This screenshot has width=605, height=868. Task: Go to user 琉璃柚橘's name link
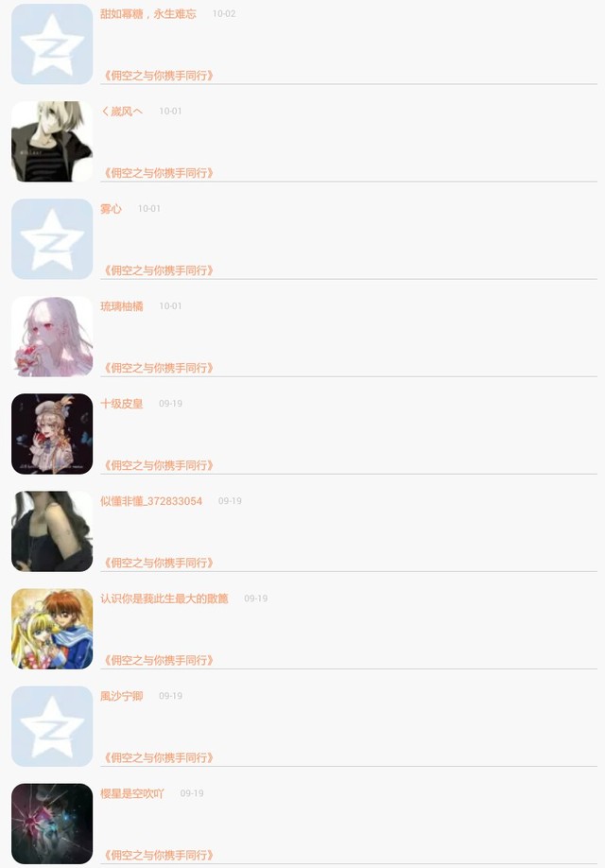(x=121, y=306)
